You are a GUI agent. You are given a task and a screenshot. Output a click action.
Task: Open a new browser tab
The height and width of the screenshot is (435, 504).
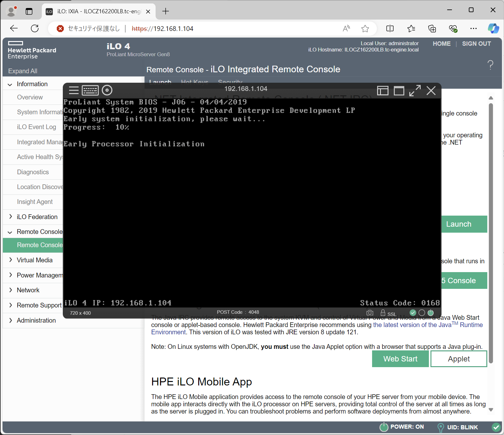166,11
